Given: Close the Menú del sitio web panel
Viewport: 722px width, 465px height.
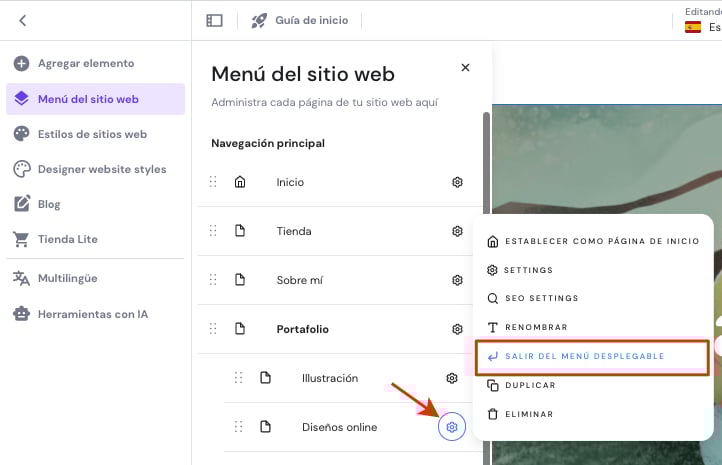Looking at the screenshot, I should tap(465, 68).
